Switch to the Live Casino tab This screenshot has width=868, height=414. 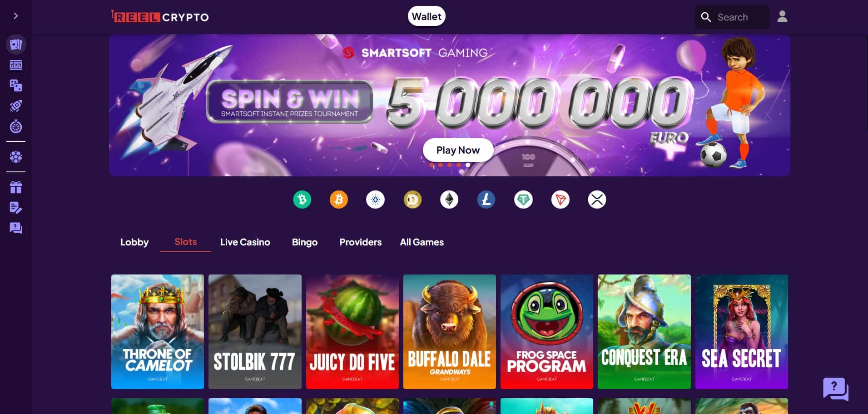(245, 242)
